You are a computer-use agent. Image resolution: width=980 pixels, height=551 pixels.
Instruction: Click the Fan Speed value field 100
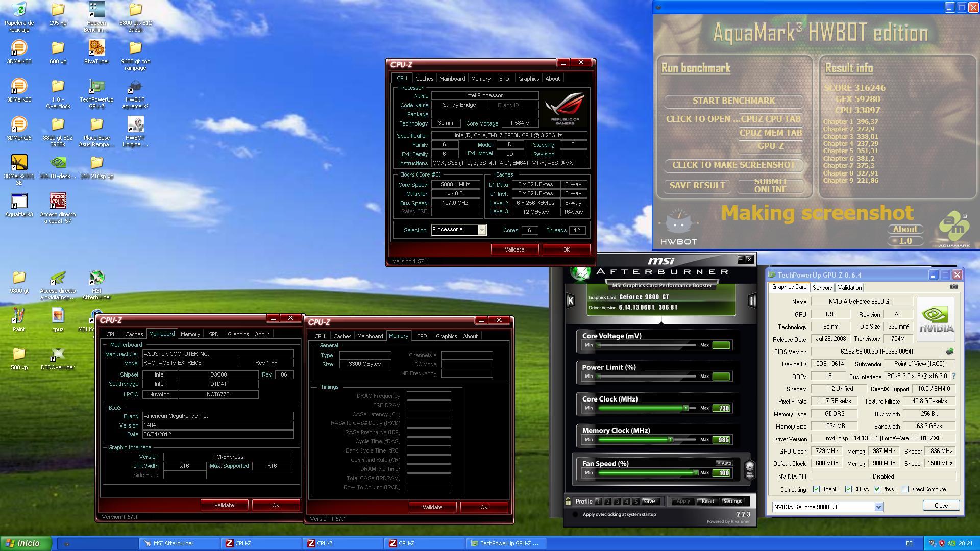tap(722, 473)
